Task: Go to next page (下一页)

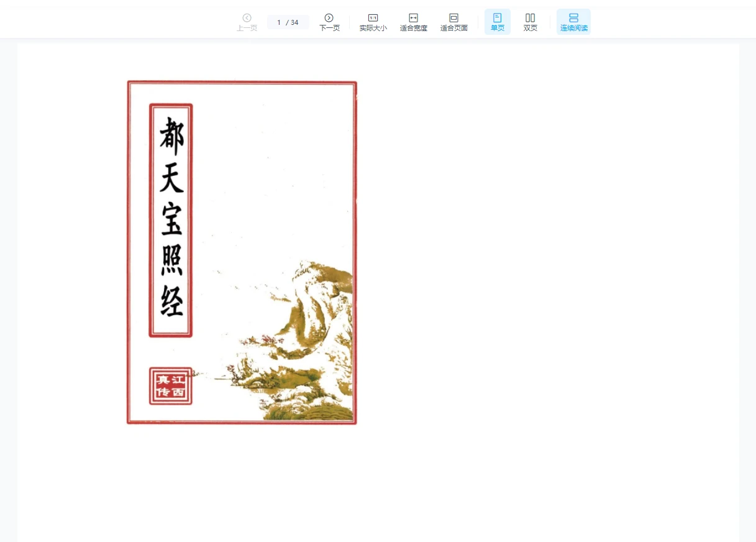Action: pos(329,22)
